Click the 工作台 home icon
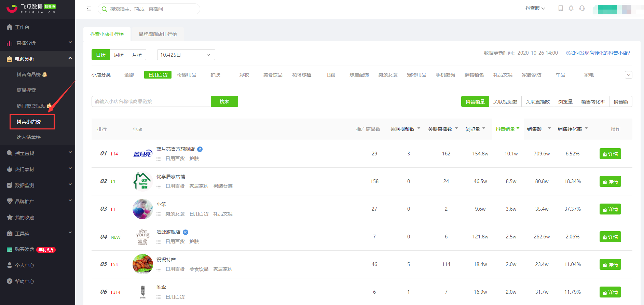644x305 pixels. (x=10, y=27)
